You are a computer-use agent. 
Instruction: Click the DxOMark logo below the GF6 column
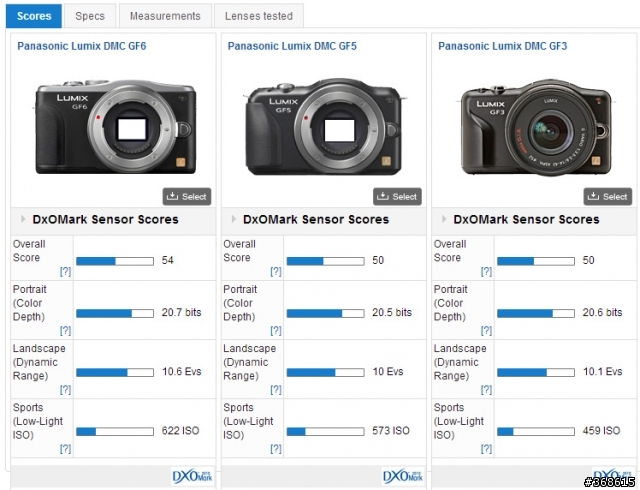[192, 476]
